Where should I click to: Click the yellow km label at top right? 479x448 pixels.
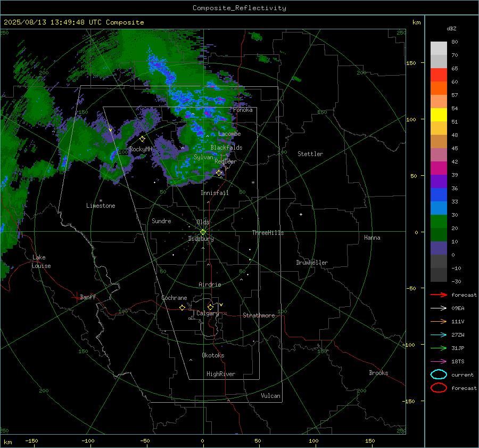point(416,22)
